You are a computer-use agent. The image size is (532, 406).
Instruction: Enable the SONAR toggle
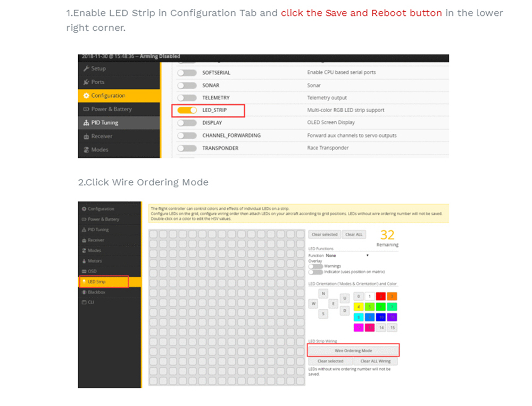[x=187, y=86]
